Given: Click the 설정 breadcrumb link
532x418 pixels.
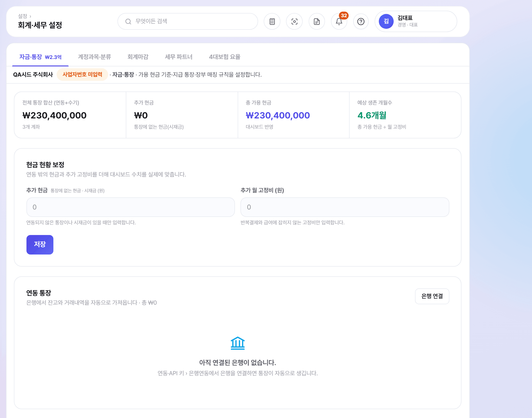Looking at the screenshot, I should [23, 16].
